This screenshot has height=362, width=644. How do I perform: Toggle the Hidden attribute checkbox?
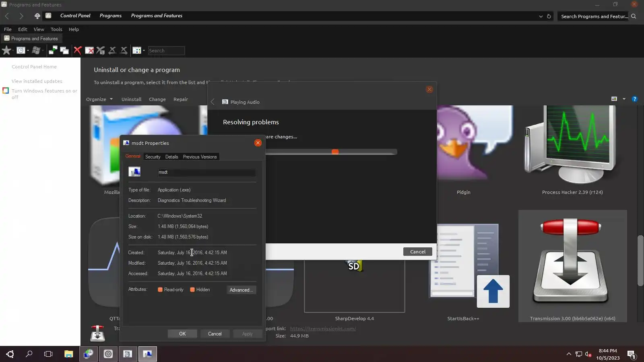pos(192,290)
